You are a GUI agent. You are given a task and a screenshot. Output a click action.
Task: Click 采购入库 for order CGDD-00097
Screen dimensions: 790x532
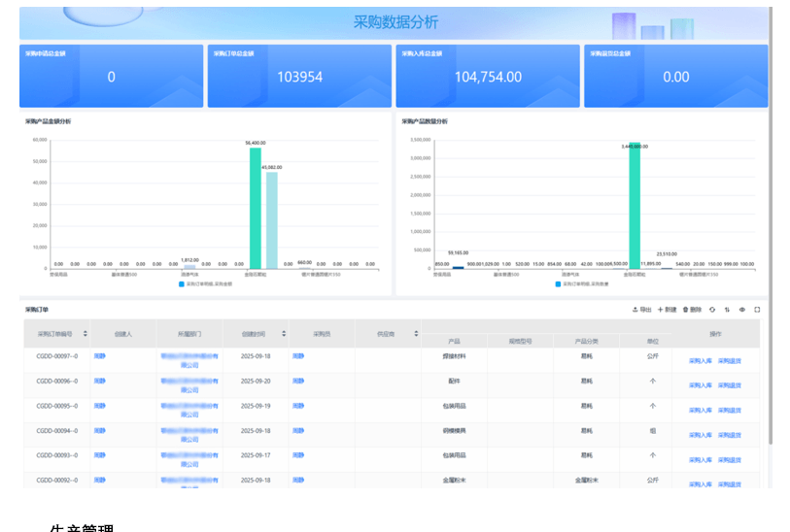pos(701,360)
